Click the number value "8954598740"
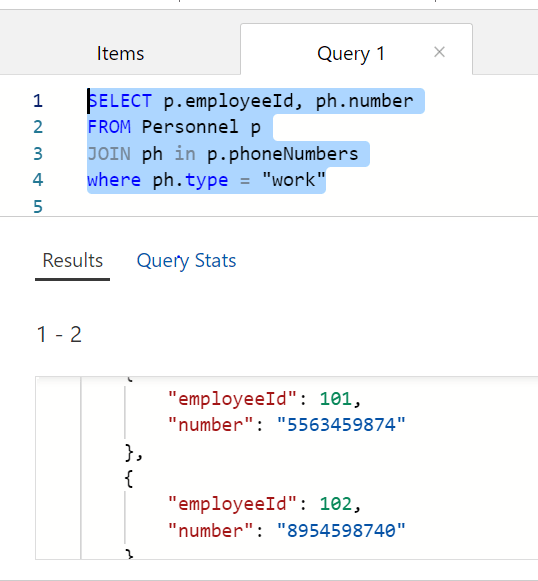Viewport: 538px width, 581px height. [341, 531]
